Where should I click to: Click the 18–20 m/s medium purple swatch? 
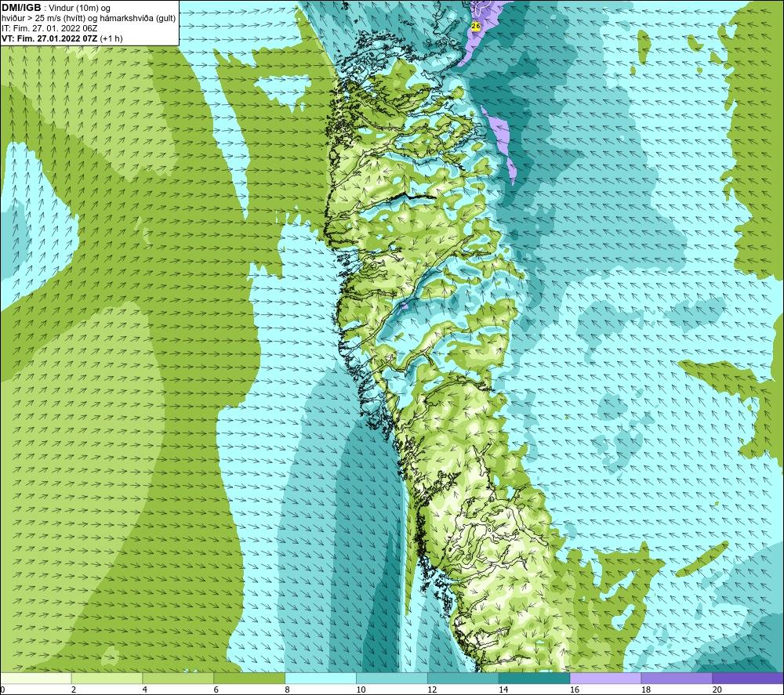coord(677,678)
